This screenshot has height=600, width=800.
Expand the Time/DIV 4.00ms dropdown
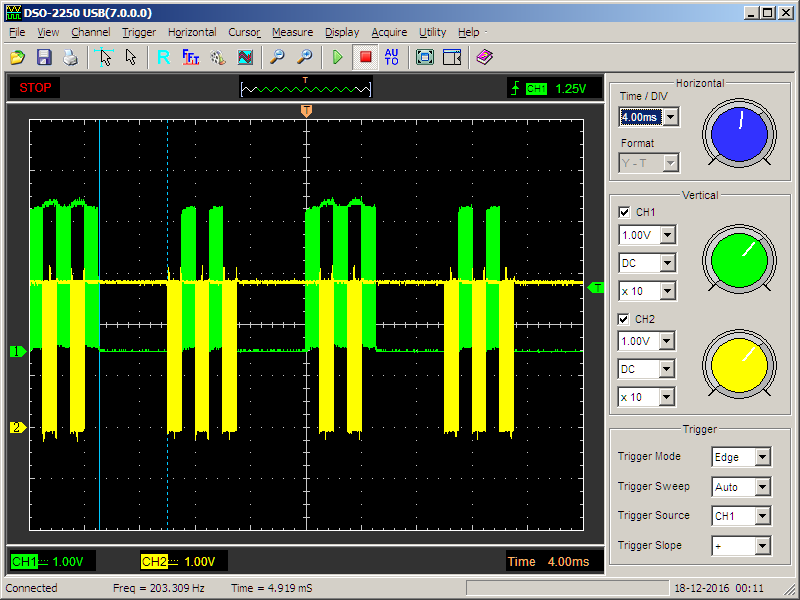point(670,117)
